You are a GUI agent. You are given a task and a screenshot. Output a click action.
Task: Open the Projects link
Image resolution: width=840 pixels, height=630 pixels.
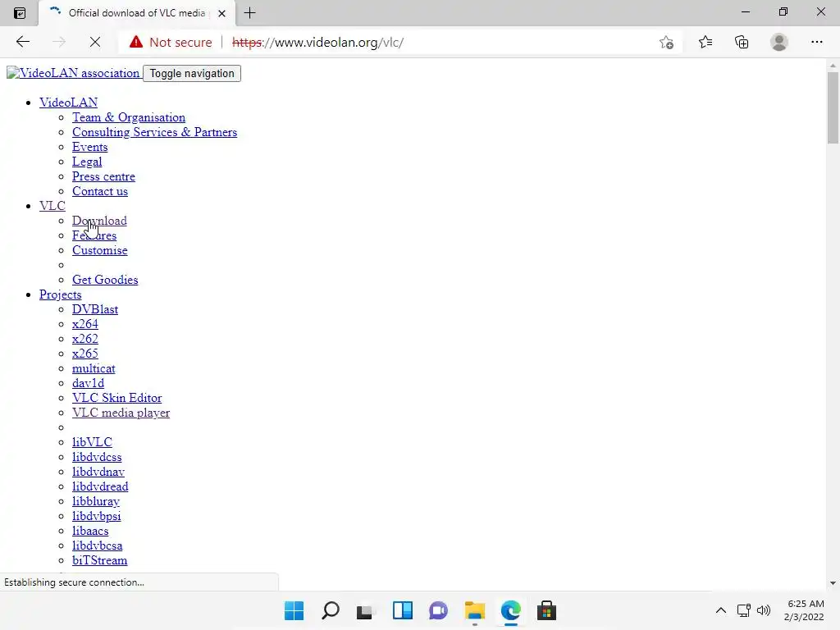[60, 294]
